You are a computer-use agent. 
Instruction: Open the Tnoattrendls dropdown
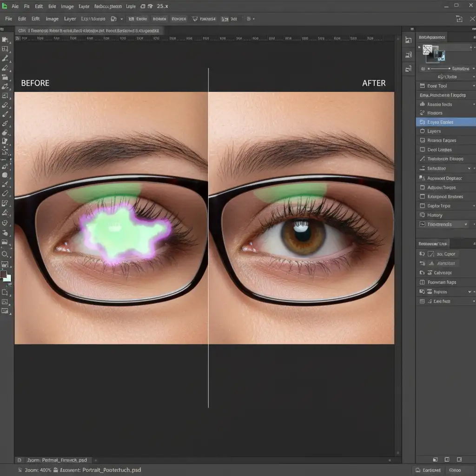point(465,225)
